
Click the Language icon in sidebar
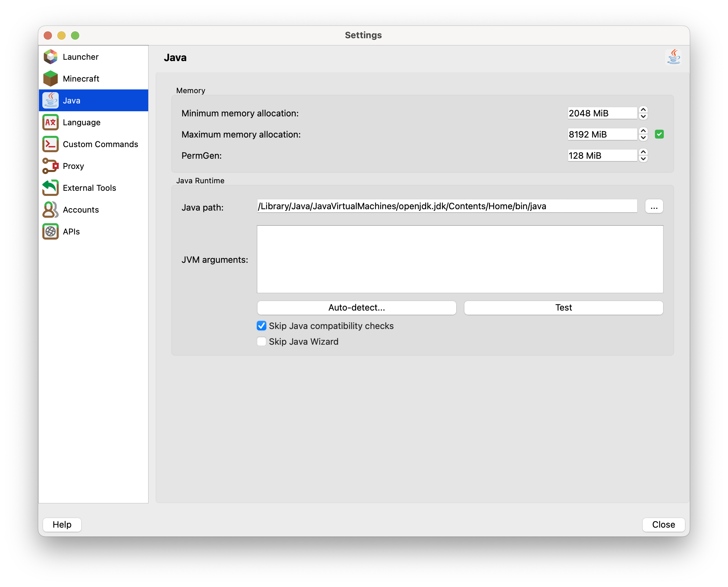click(51, 122)
